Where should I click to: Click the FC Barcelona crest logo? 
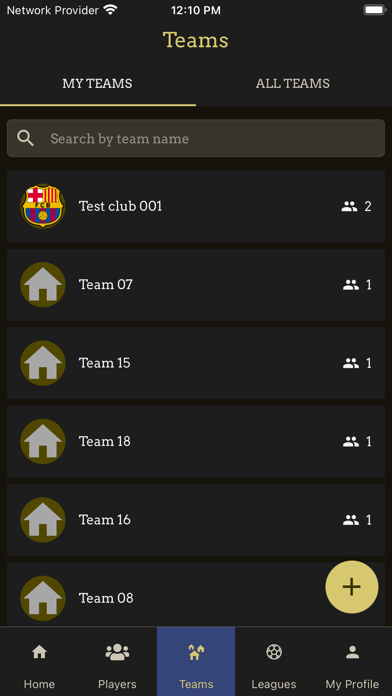point(43,206)
